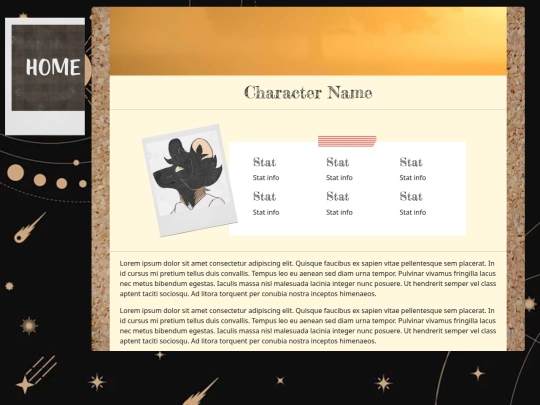Click Stat info under top-right Stat
The width and height of the screenshot is (540, 405).
[x=413, y=178]
